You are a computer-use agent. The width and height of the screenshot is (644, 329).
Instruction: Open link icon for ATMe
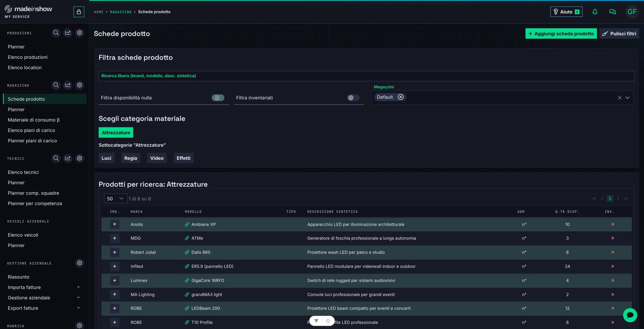(187, 238)
